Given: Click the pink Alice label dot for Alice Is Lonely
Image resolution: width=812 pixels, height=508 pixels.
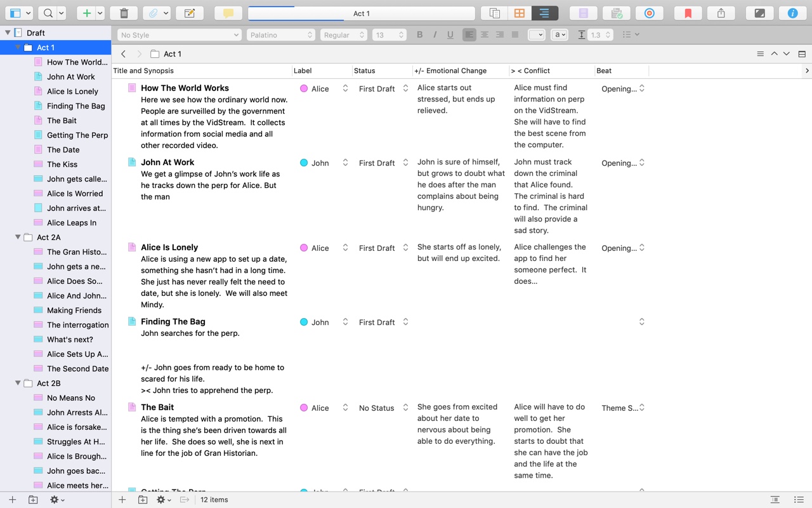Looking at the screenshot, I should click(x=304, y=248).
